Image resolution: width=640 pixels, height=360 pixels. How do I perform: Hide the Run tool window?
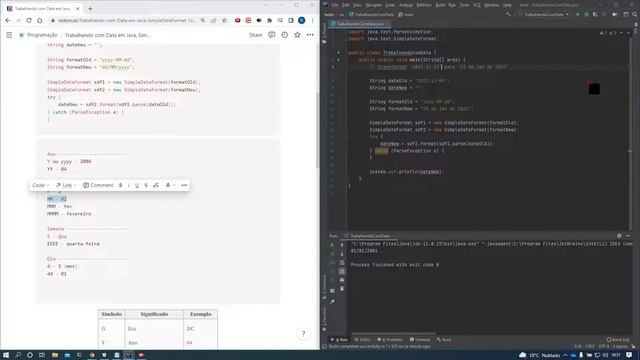point(628,236)
